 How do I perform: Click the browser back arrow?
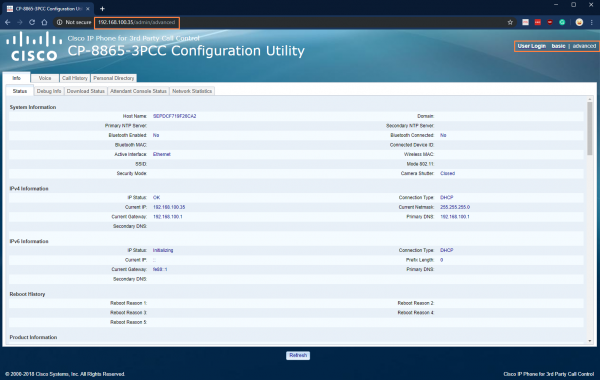[x=8, y=22]
